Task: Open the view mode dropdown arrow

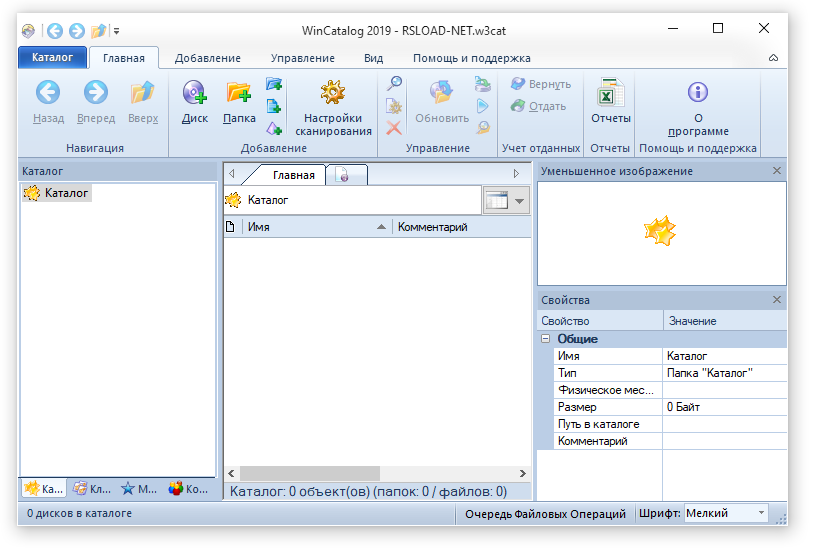Action: point(519,201)
